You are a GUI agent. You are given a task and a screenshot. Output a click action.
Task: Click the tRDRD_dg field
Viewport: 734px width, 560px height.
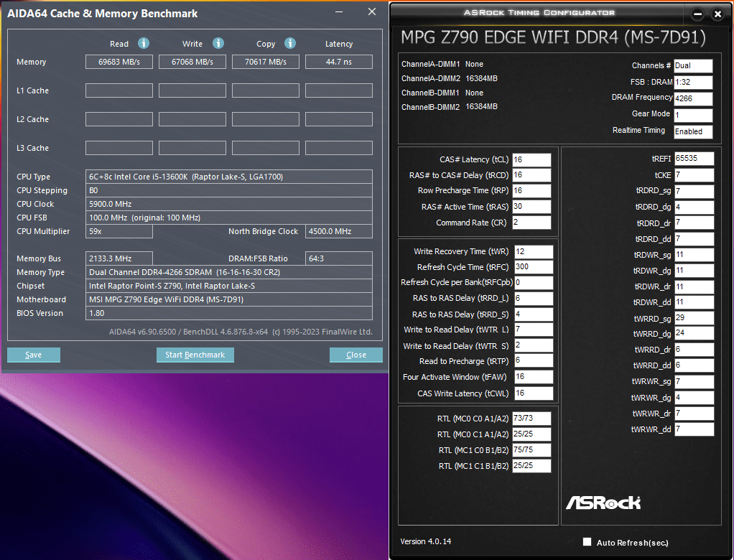(694, 207)
